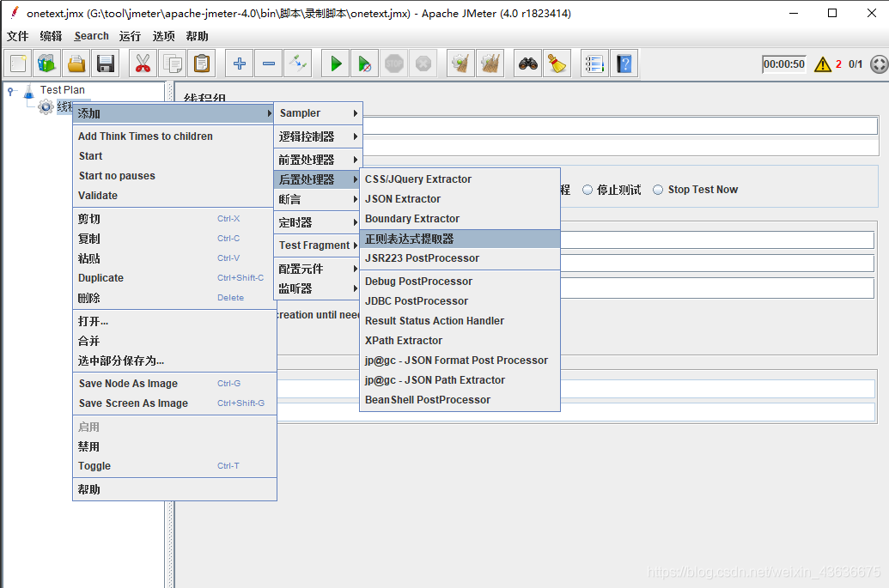Click Toggle in context menu

(x=174, y=466)
